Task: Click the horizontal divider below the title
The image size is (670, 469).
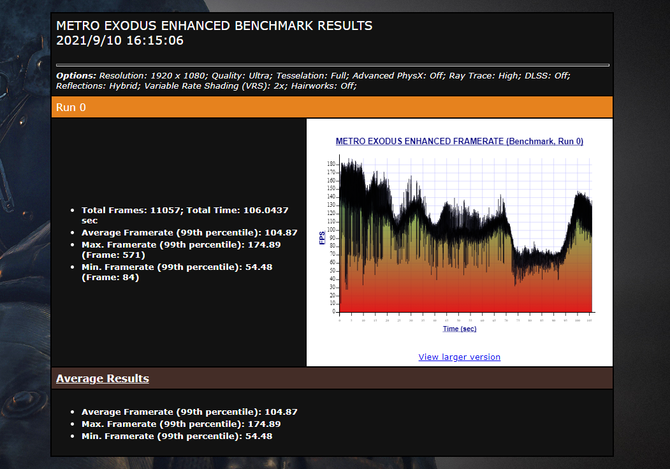Action: [330, 65]
